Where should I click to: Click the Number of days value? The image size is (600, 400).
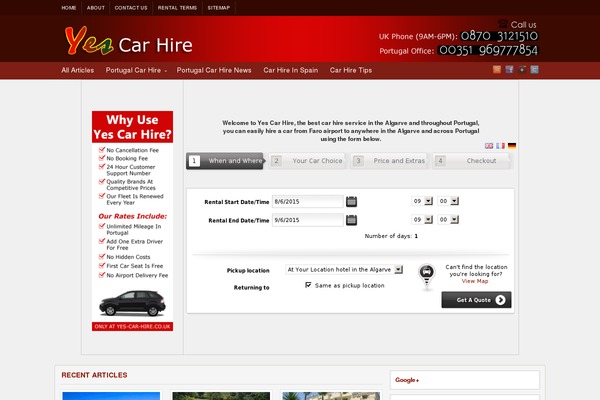point(416,236)
